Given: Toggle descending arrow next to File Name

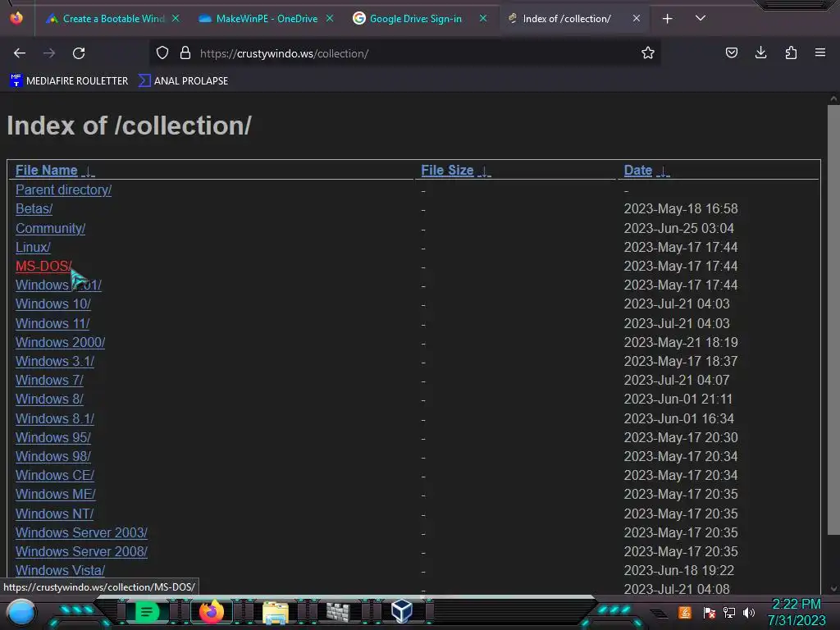Looking at the screenshot, I should coord(89,171).
